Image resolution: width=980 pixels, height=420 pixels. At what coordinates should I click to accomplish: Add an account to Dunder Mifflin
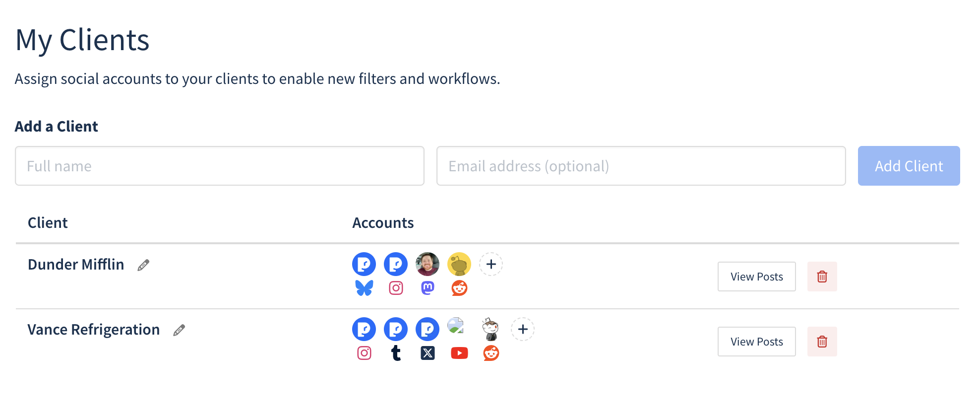(491, 264)
